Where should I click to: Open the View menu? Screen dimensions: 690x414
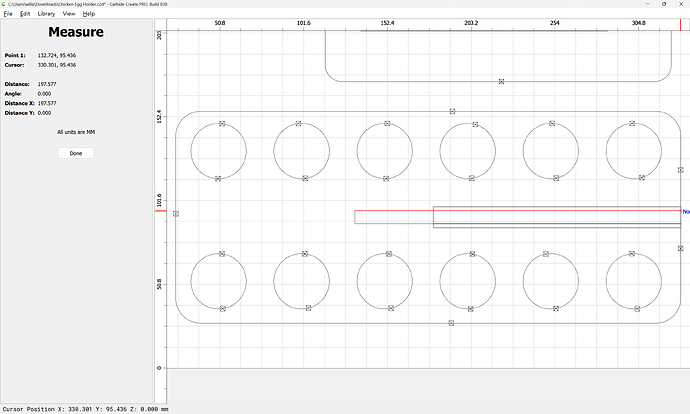click(x=69, y=14)
